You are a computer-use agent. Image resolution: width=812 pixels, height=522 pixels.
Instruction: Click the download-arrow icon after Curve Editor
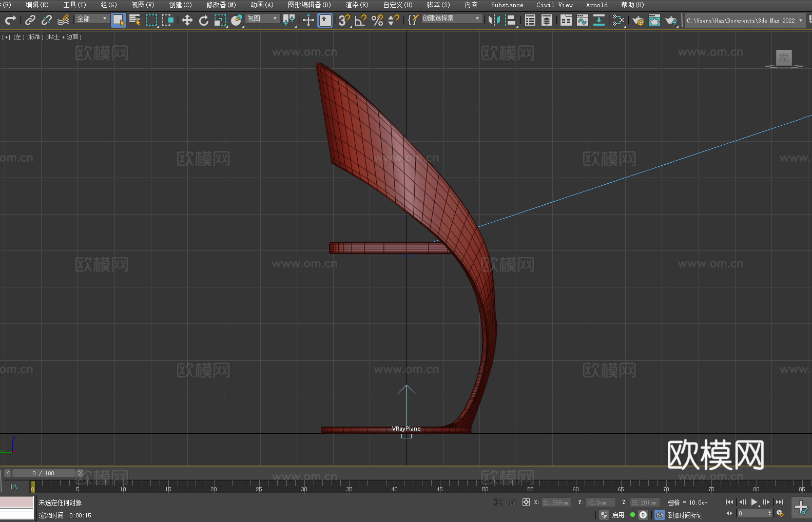[x=599, y=20]
